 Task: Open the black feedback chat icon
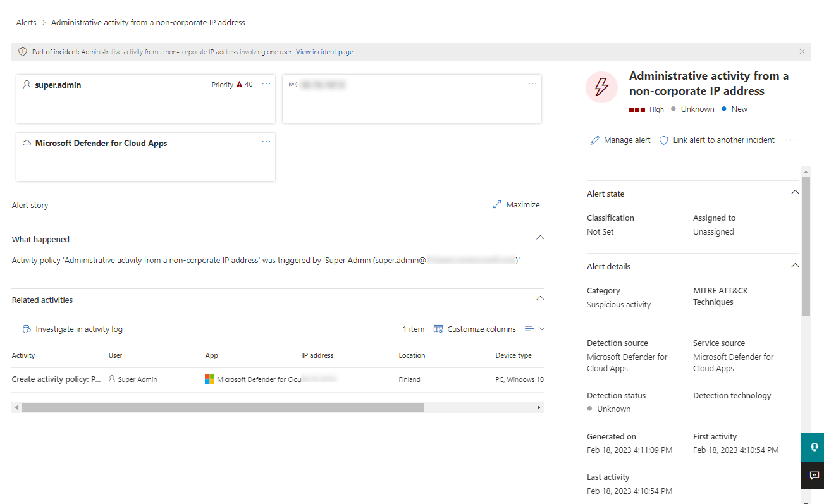[813, 476]
